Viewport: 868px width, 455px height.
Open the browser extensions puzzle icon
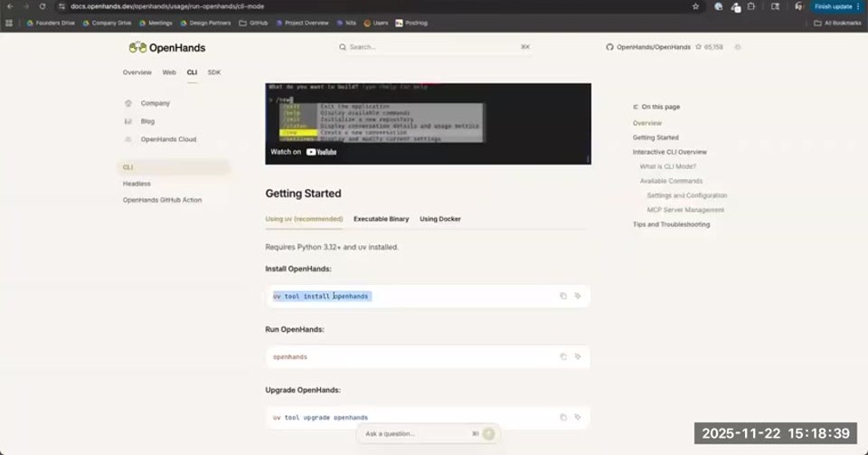point(751,6)
